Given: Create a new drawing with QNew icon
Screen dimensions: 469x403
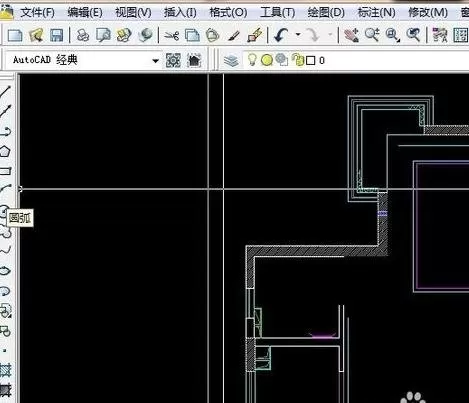Looking at the screenshot, I should [15, 35].
